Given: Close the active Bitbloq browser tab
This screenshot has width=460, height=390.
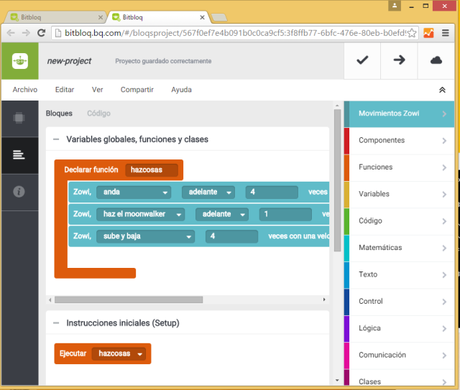Looking at the screenshot, I should (202, 17).
